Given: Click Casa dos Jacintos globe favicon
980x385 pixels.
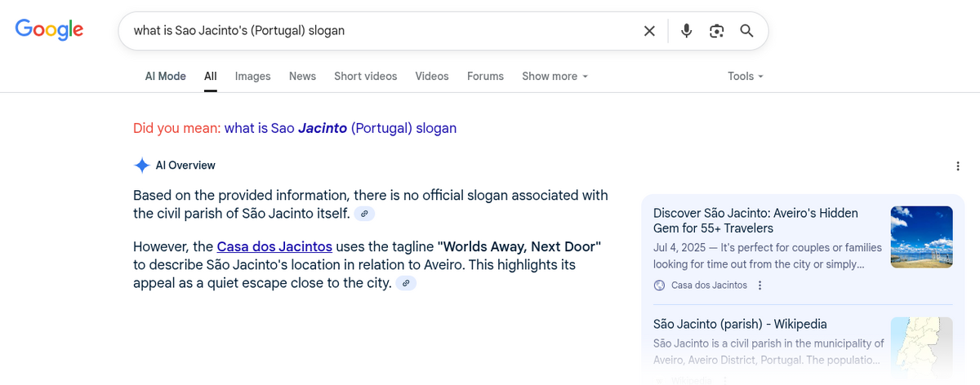Looking at the screenshot, I should click(660, 285).
